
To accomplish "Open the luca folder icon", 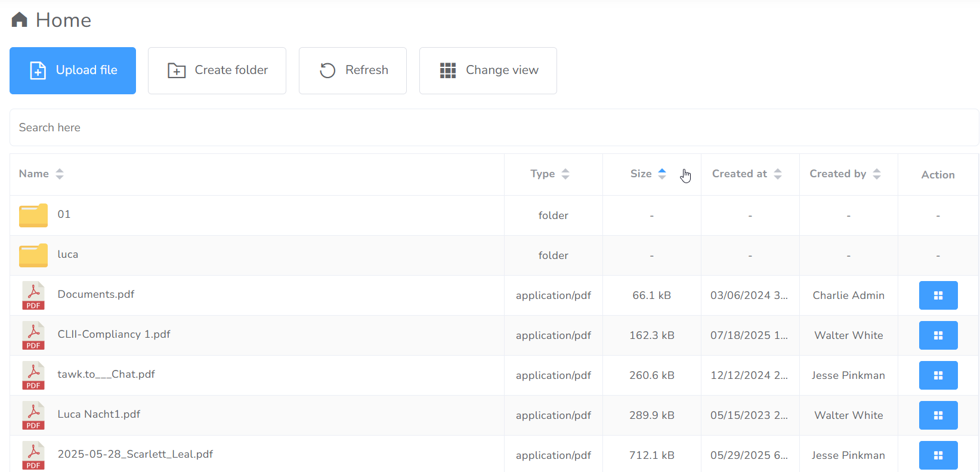I will [x=33, y=255].
